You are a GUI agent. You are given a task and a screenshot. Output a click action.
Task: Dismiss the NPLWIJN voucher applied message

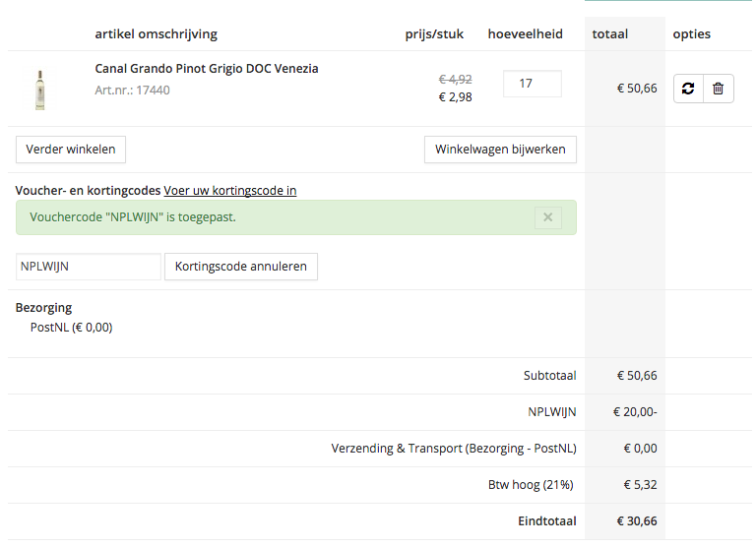point(548,217)
